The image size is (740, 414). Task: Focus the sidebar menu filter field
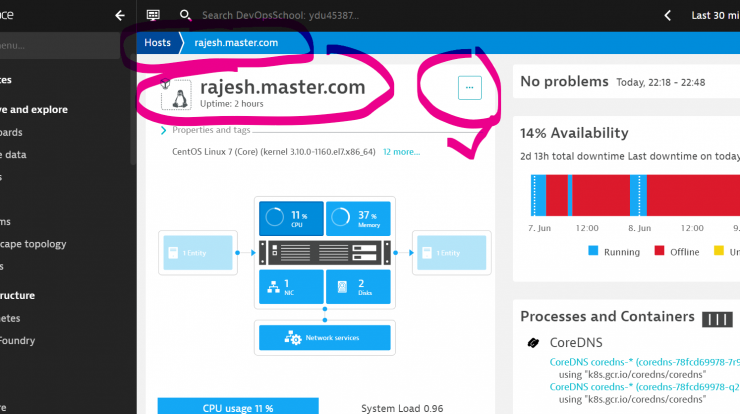[60, 45]
